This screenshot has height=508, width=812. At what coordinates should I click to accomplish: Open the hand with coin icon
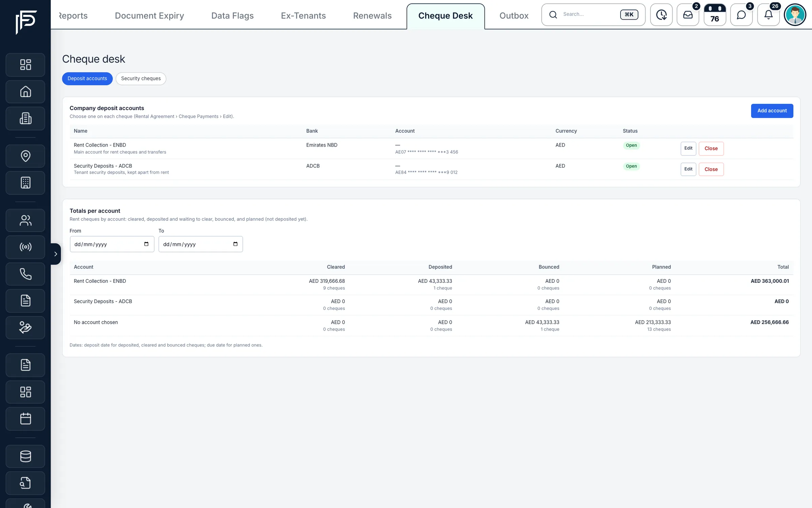[25, 327]
